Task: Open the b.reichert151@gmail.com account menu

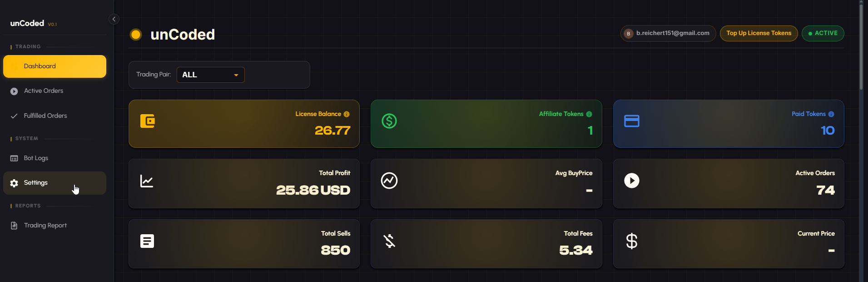Action: coord(668,33)
